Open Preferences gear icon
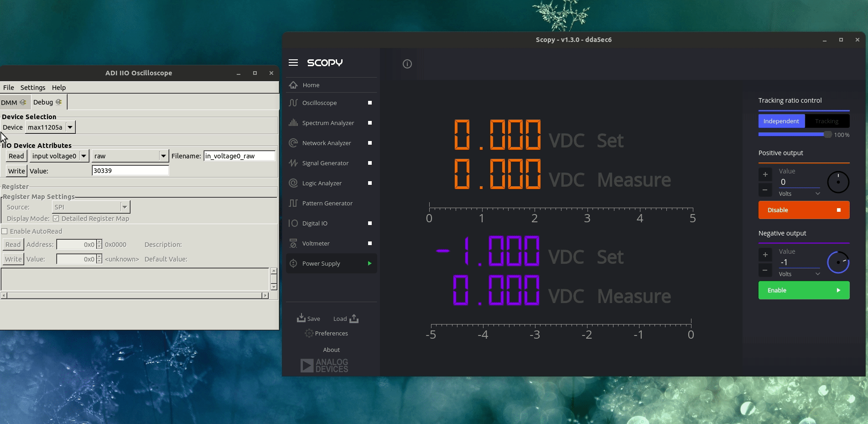This screenshot has height=424, width=868. pyautogui.click(x=309, y=333)
